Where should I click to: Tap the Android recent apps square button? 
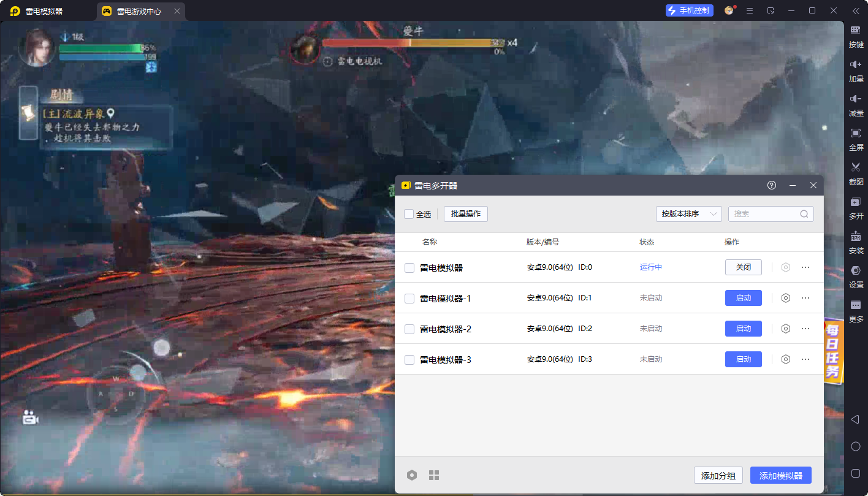click(856, 473)
